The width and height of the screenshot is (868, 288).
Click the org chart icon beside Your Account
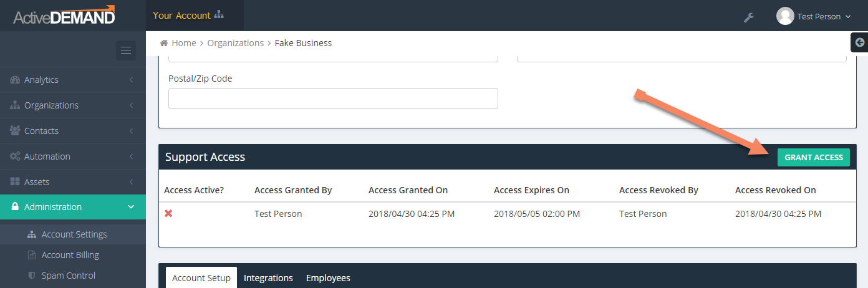[218, 15]
